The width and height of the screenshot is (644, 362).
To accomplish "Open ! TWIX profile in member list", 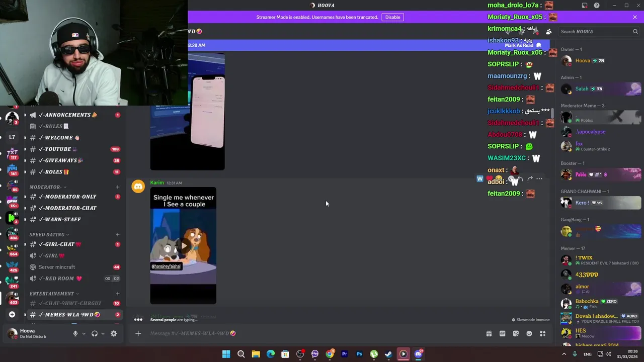I will (601, 260).
